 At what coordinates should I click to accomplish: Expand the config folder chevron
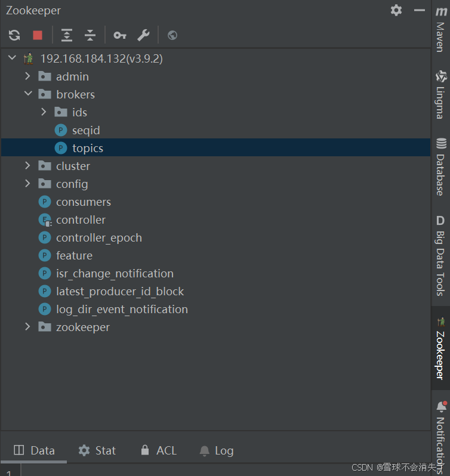click(27, 183)
